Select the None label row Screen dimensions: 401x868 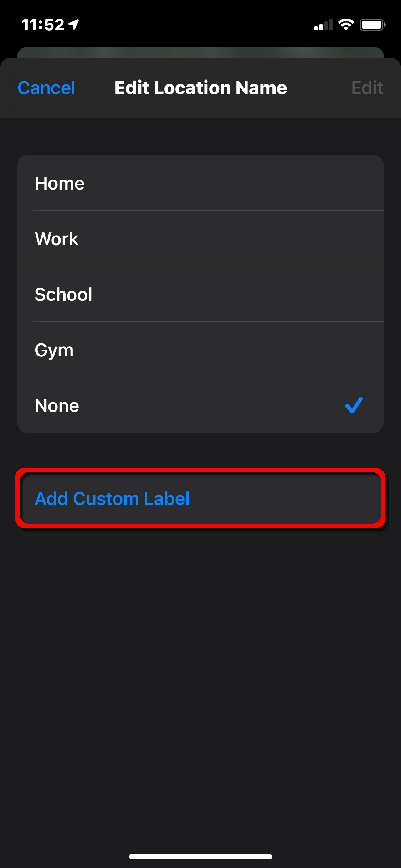(x=200, y=405)
